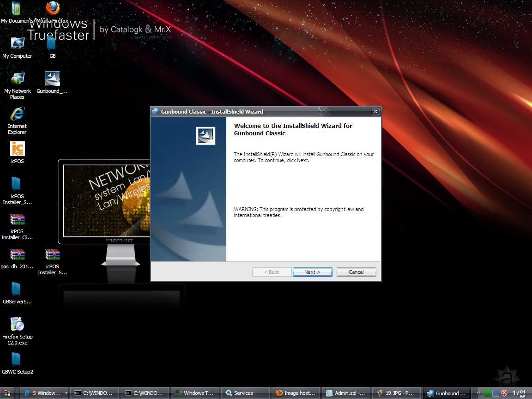Click Next to continue the Gunbound installation
The image size is (532, 399).
tap(312, 272)
